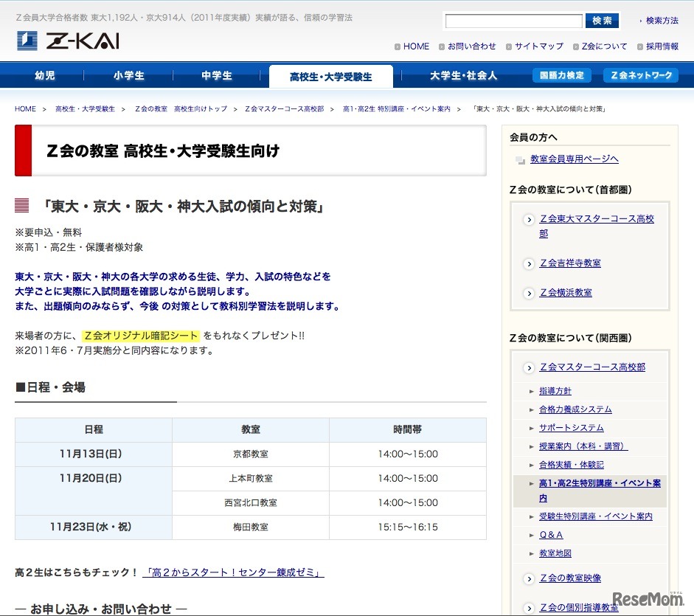Select the 中学生 navigation tab
The height and width of the screenshot is (616, 694).
tap(216, 75)
